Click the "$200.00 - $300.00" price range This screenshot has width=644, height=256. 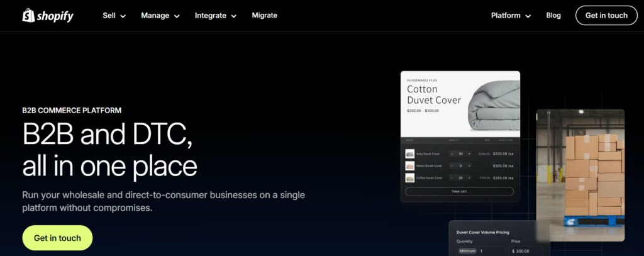(x=423, y=111)
